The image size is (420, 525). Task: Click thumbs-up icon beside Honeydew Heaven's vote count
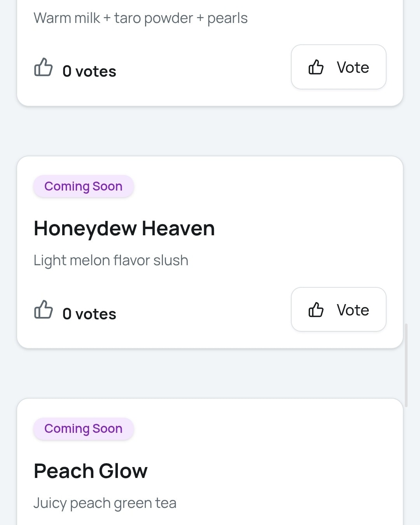43,310
